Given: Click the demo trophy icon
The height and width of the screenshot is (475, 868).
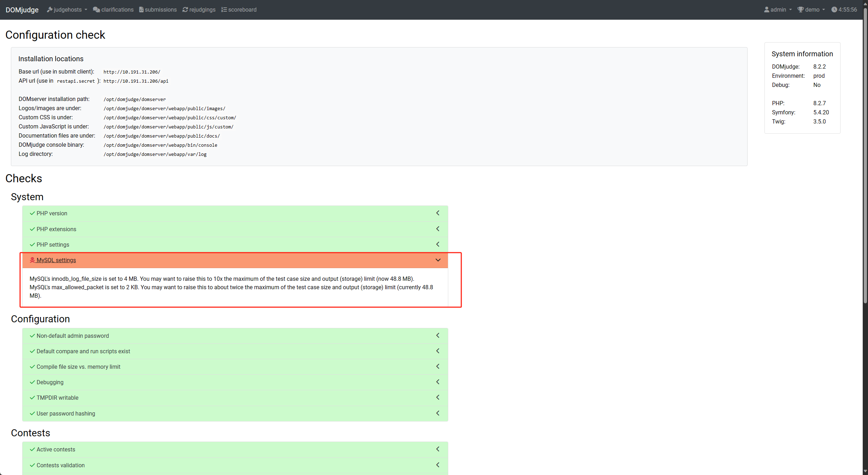Looking at the screenshot, I should (x=800, y=9).
